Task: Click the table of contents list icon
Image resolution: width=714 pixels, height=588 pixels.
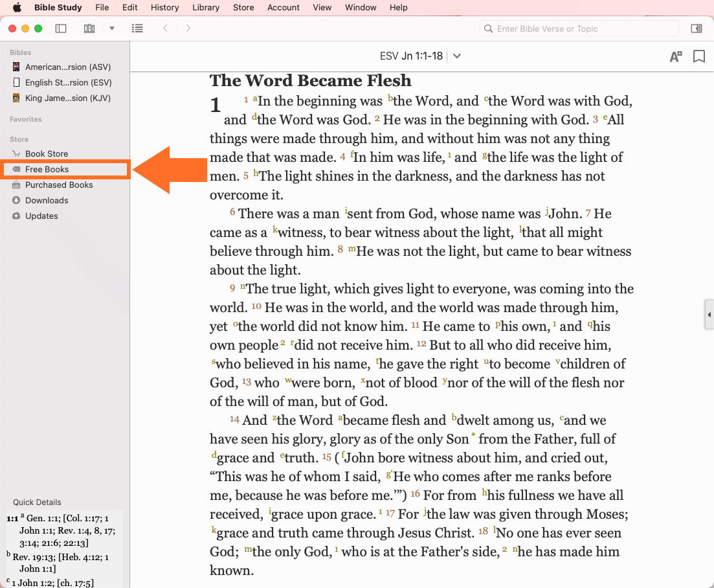Action: (x=137, y=28)
